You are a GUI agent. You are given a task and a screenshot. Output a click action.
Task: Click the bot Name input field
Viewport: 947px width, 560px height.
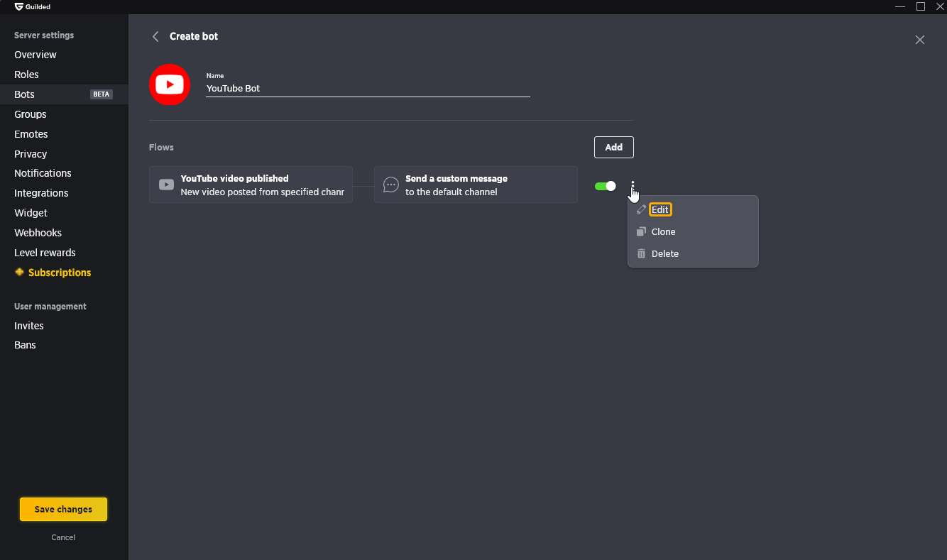(x=368, y=89)
